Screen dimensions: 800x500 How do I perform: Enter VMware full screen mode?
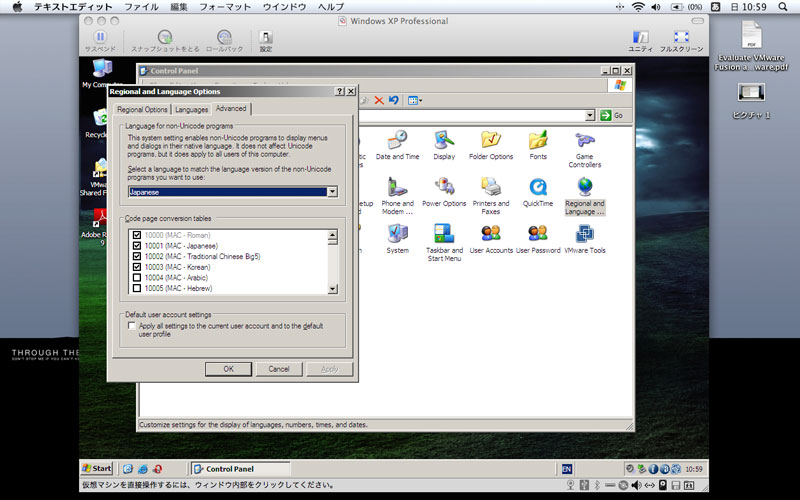pyautogui.click(x=681, y=41)
